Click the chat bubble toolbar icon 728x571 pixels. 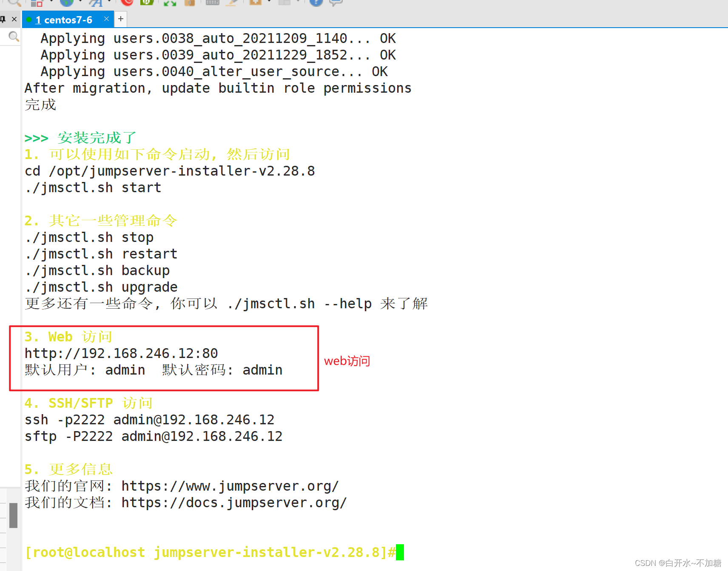click(336, 3)
